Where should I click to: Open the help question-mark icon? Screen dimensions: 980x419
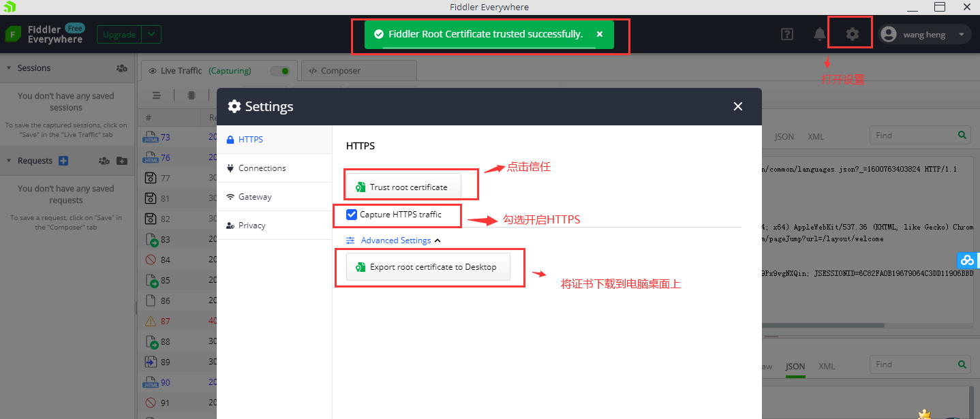point(787,34)
